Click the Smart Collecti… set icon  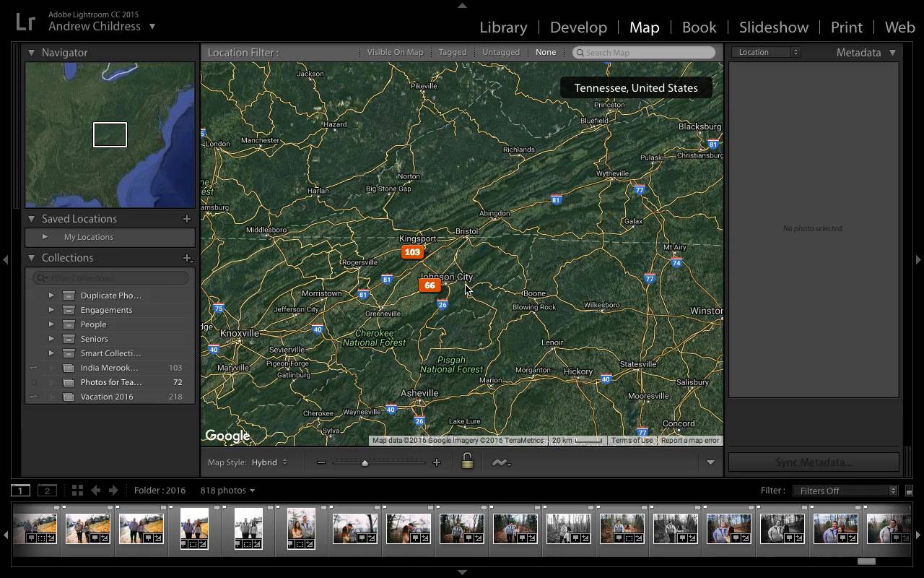pyautogui.click(x=69, y=353)
